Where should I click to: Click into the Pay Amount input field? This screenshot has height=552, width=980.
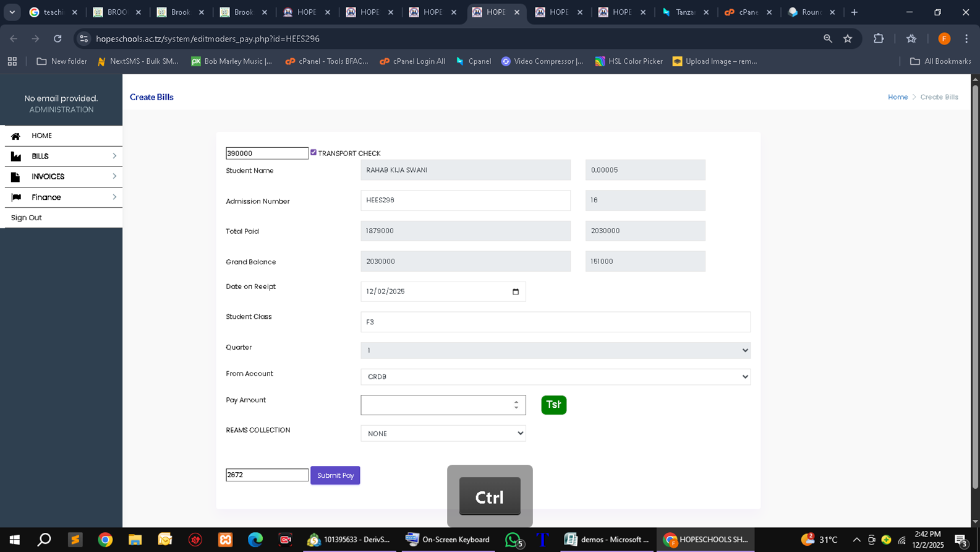(x=436, y=405)
